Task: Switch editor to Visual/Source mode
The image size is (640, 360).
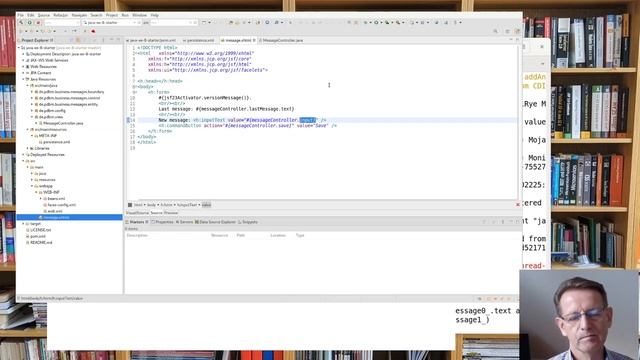Action: [137, 213]
